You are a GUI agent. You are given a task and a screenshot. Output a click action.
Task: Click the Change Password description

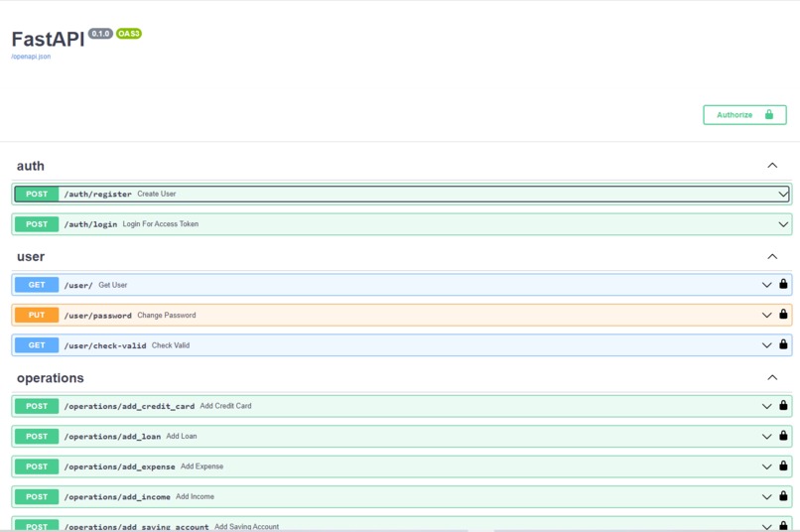click(x=167, y=316)
